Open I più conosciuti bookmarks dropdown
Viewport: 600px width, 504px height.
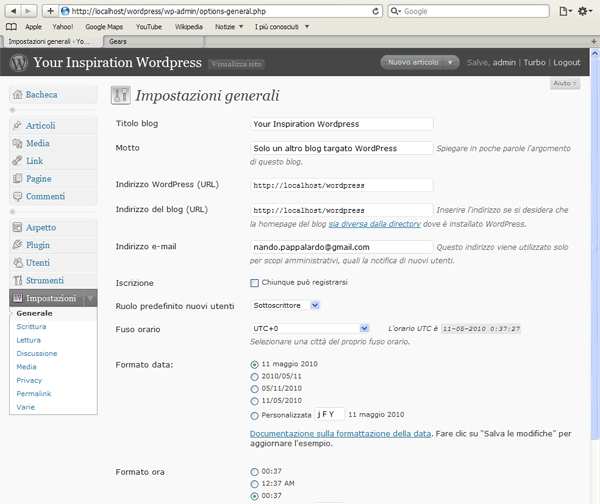[x=282, y=27]
